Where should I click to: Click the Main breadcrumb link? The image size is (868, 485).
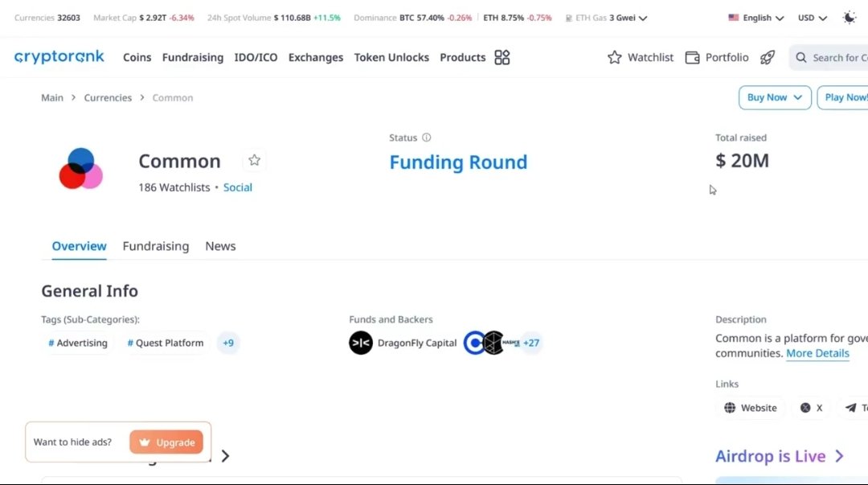click(52, 97)
